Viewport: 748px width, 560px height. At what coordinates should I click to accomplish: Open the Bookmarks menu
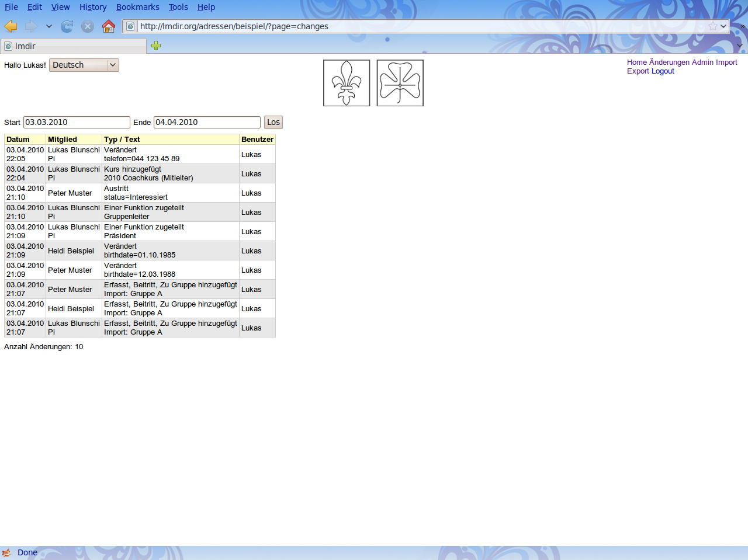137,7
